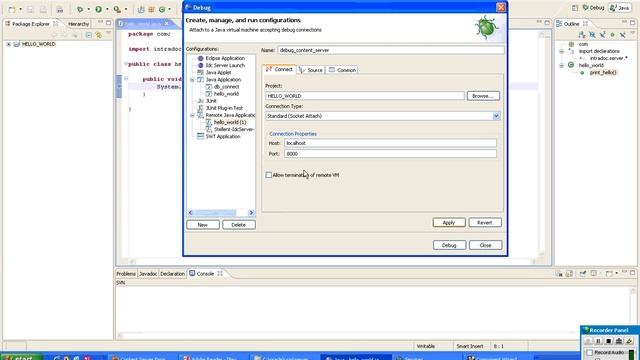The image size is (640, 360).
Task: Maximize the Outline view
Action: (x=633, y=22)
